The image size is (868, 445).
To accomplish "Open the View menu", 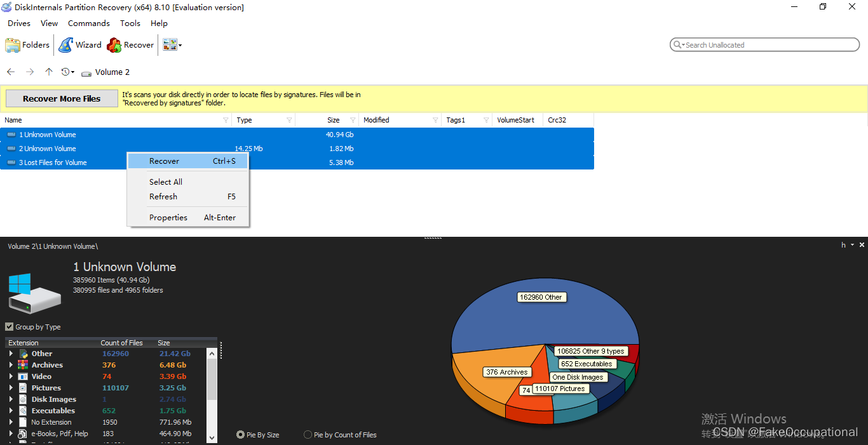I will [x=49, y=23].
